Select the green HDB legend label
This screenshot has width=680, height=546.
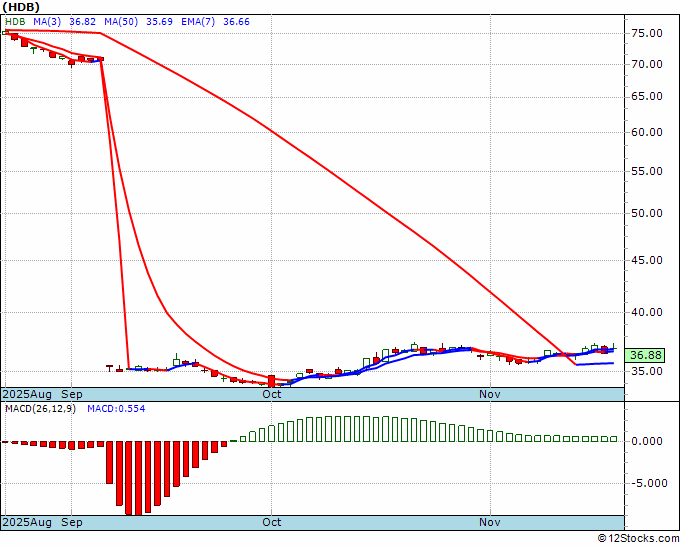(15, 22)
